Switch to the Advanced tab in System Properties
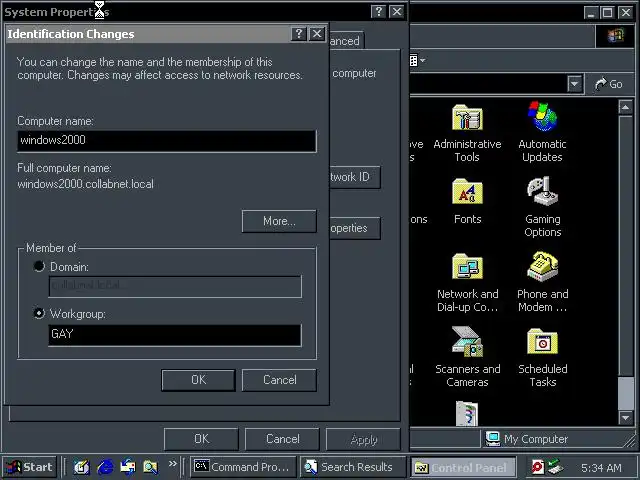Screen dimensions: 640x480 click(346, 41)
